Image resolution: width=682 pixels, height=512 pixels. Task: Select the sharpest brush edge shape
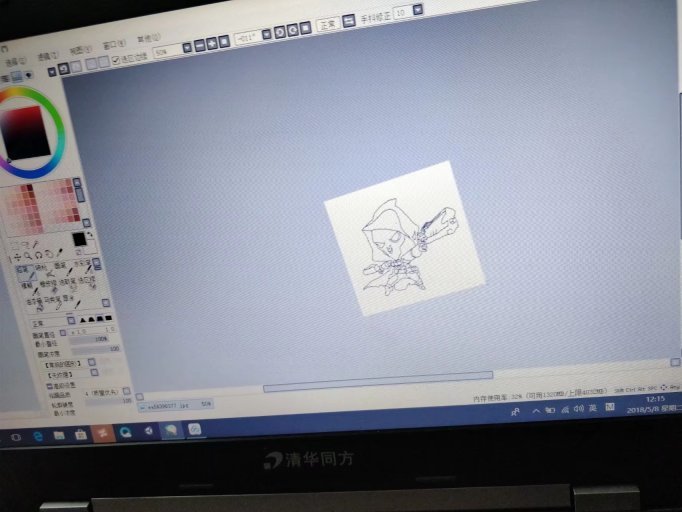click(83, 321)
